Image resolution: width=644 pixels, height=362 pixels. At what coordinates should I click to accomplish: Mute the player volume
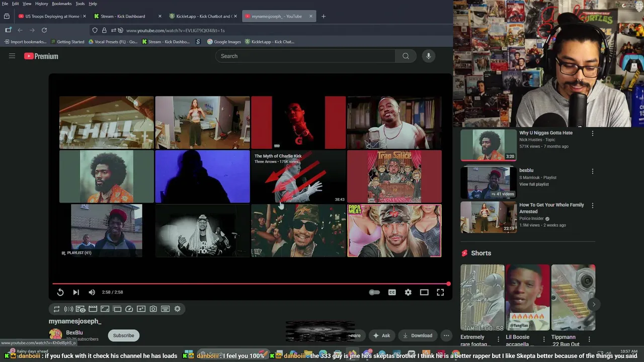pyautogui.click(x=92, y=292)
